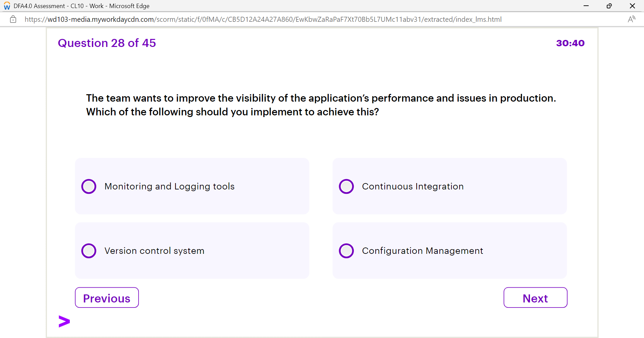Open site information lock icon

point(13,19)
